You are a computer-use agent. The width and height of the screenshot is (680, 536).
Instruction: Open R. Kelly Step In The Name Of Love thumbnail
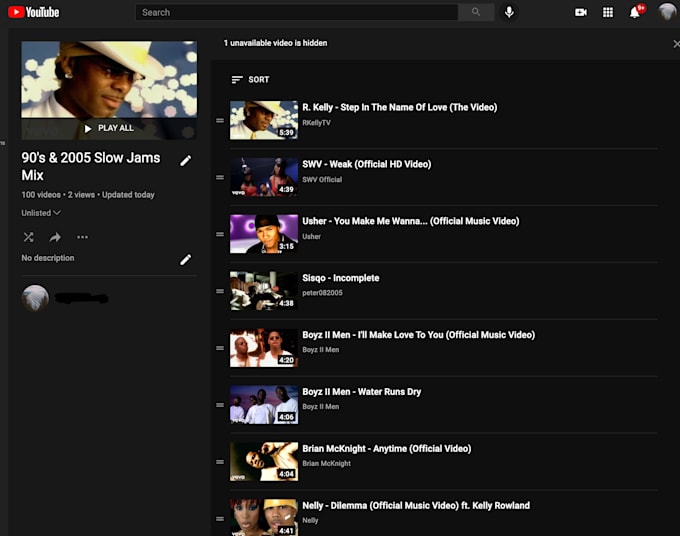264,120
